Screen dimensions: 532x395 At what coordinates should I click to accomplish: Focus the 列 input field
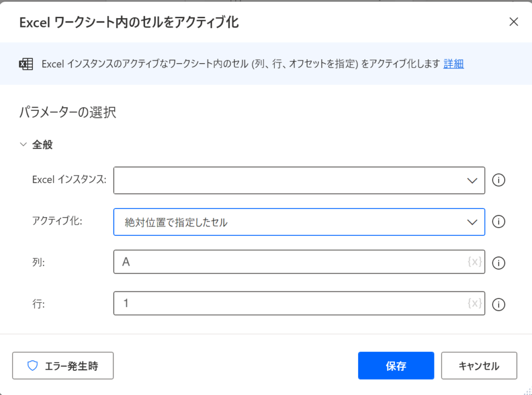click(x=299, y=262)
